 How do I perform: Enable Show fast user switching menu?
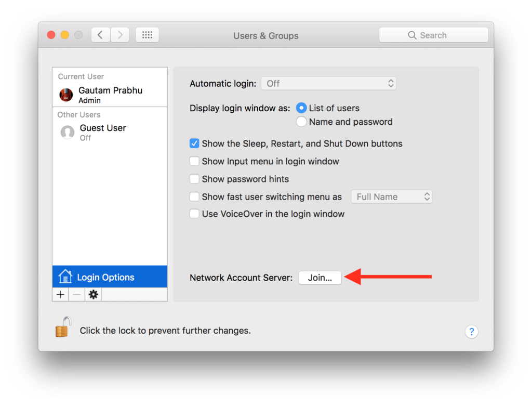(194, 197)
